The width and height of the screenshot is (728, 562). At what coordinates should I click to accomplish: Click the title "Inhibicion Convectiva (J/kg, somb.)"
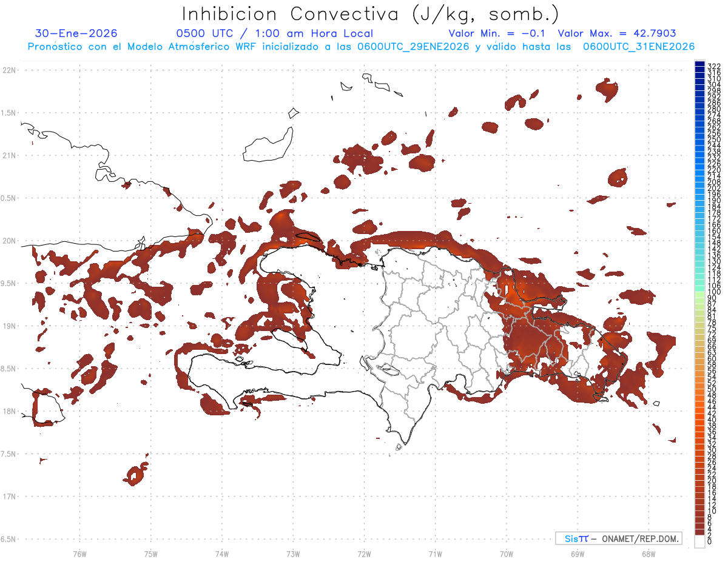click(371, 14)
